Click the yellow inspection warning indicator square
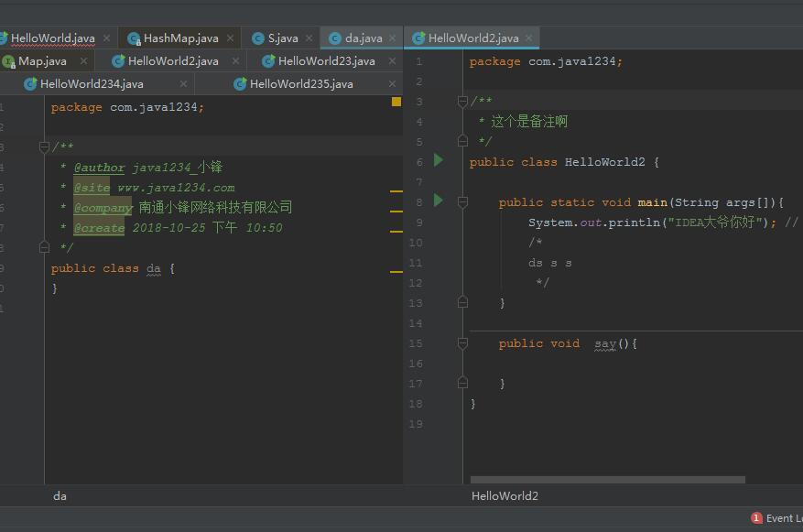803x532 pixels. coord(396,102)
